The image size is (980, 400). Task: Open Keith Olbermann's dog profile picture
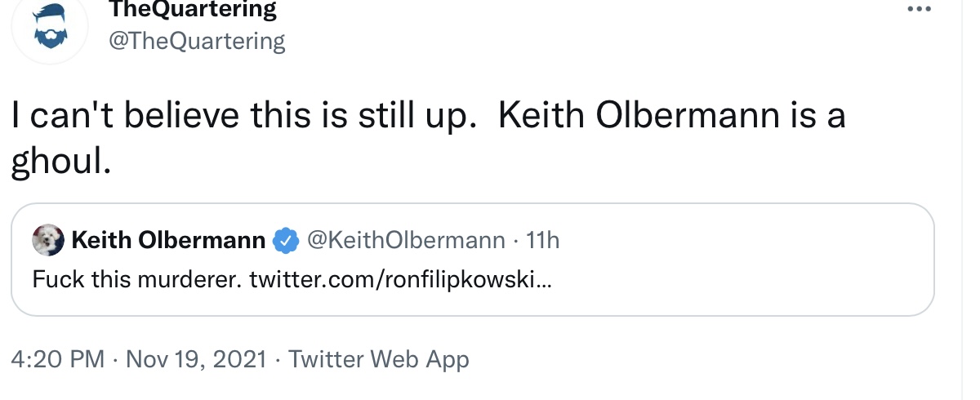point(48,241)
